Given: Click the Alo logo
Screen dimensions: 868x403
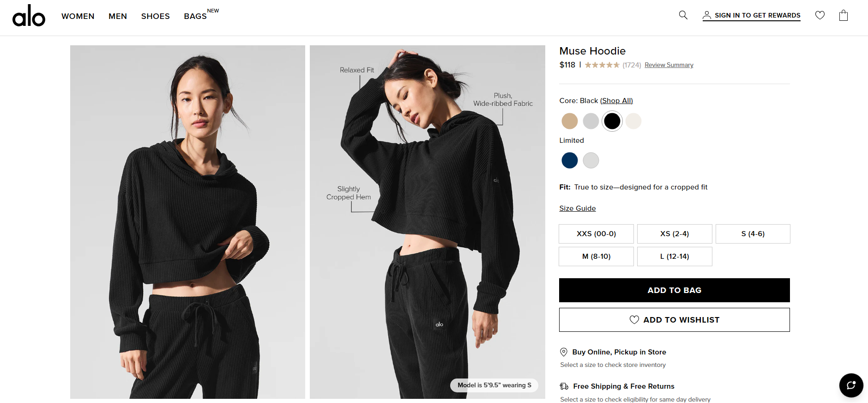Looking at the screenshot, I should [29, 16].
